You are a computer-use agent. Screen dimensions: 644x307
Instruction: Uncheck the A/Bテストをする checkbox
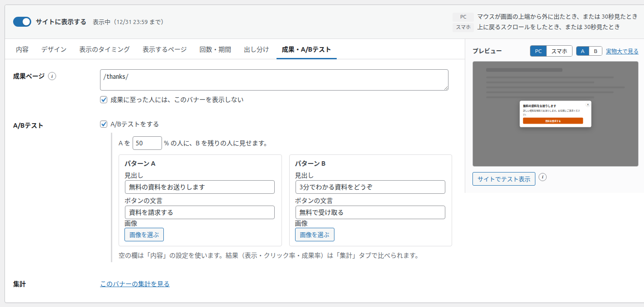point(104,124)
